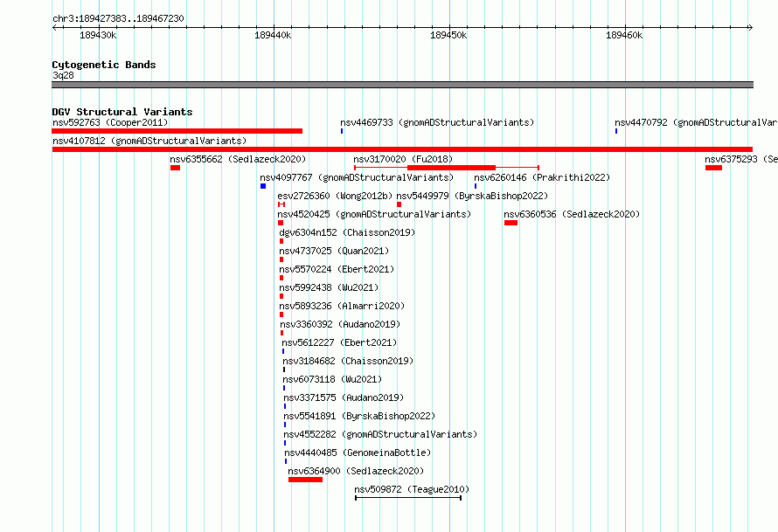Select the black nsv509872 span line
Viewport: 778px width, 532px height.
click(x=408, y=498)
